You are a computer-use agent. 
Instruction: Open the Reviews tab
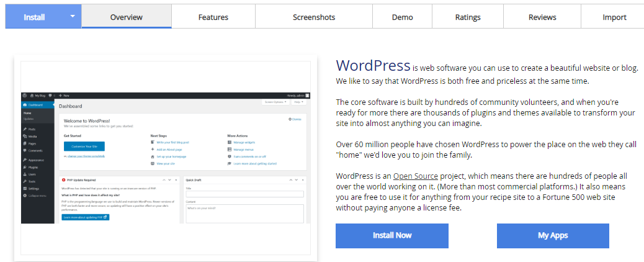(x=542, y=17)
